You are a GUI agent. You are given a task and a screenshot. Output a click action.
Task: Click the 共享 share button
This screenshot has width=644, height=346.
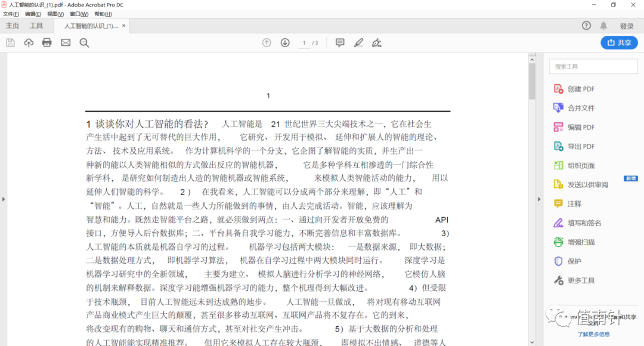coord(619,43)
